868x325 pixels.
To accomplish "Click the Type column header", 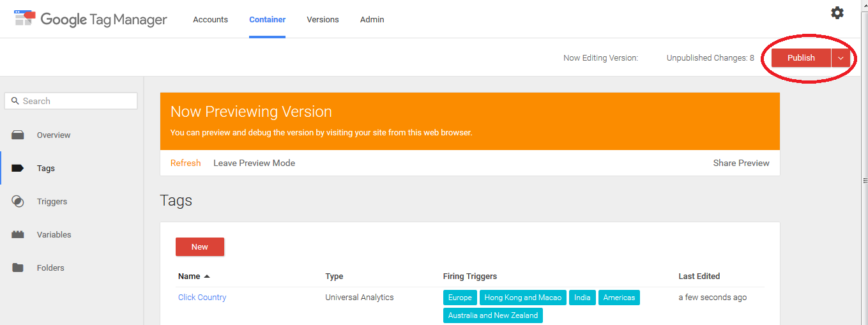I will pos(334,276).
